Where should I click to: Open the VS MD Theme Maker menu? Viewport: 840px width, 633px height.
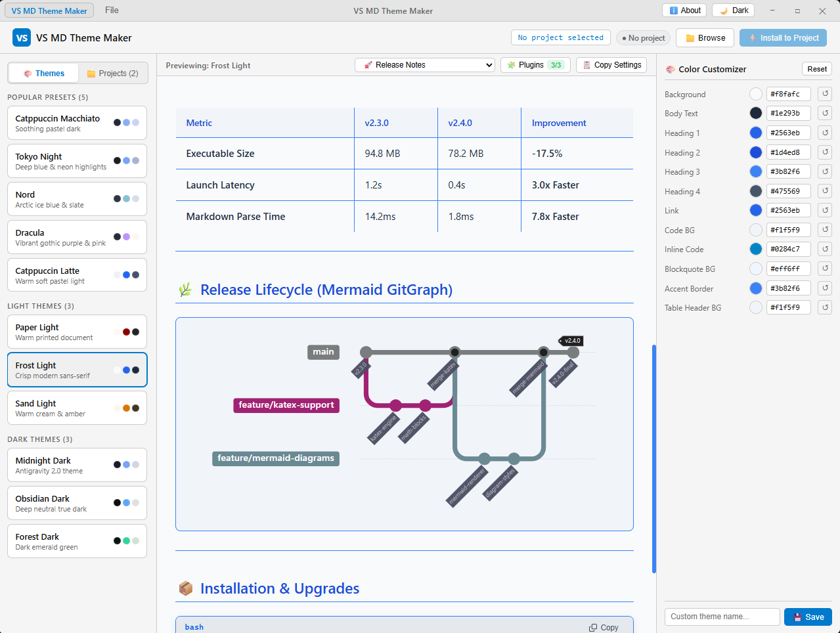point(49,11)
